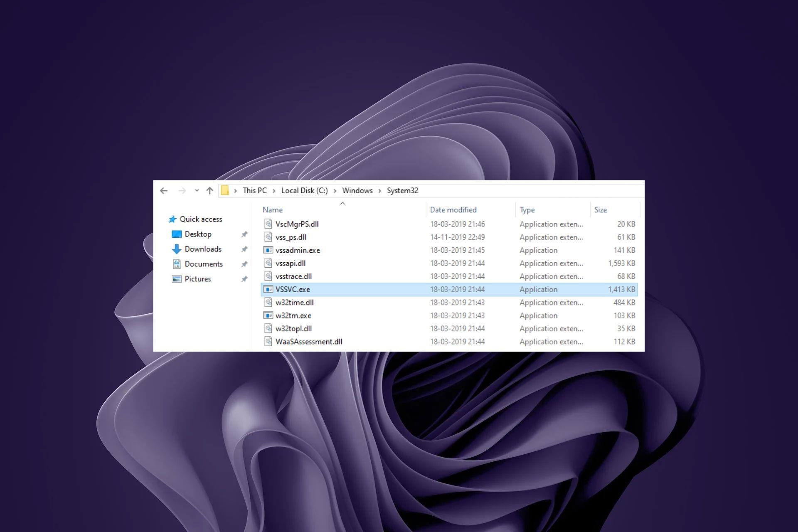Screen dimensions: 798x532
Task: Click the vssapi.dll file icon
Action: pyautogui.click(x=268, y=263)
